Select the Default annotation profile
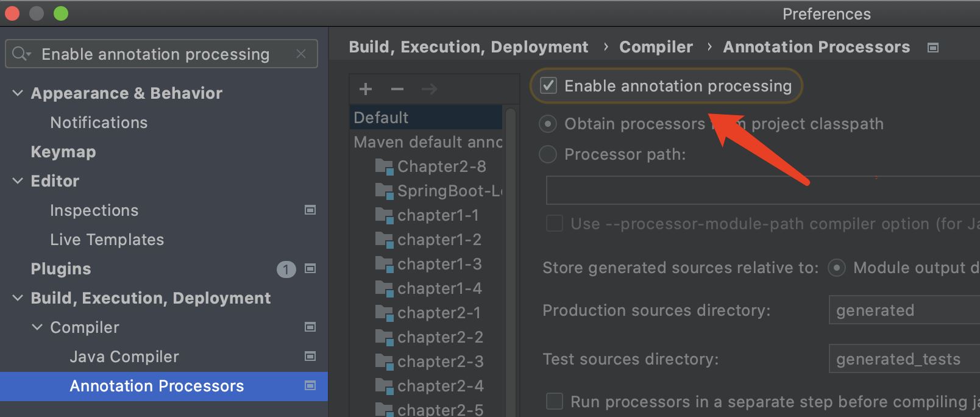The height and width of the screenshot is (417, 980). [x=425, y=117]
